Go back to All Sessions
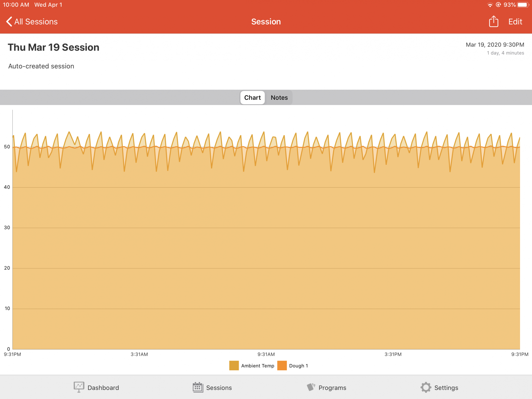The image size is (532, 399). 36,22
